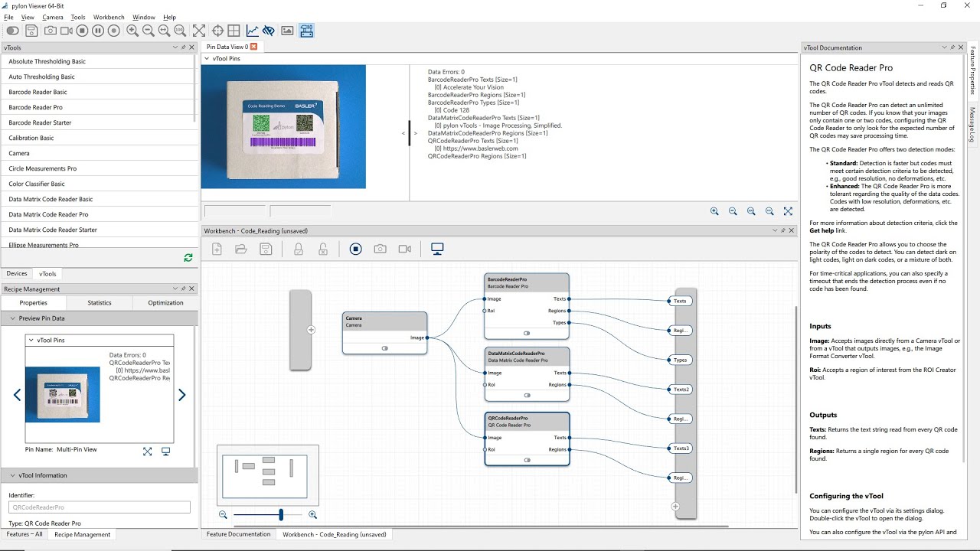Open the Help menu

(169, 17)
